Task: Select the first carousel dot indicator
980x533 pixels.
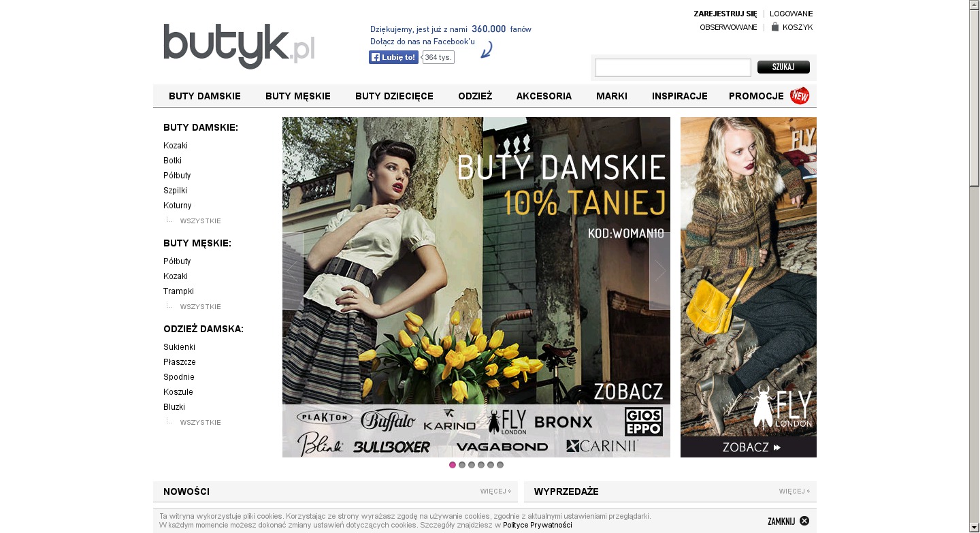Action: [x=453, y=465]
